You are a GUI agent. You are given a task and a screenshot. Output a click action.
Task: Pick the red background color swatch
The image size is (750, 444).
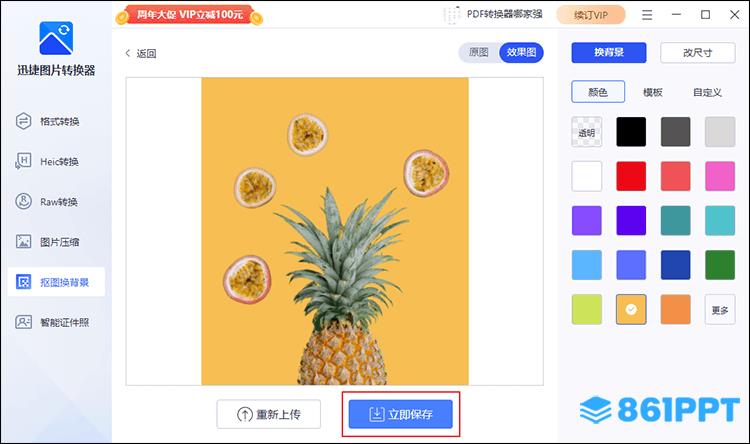point(631,176)
